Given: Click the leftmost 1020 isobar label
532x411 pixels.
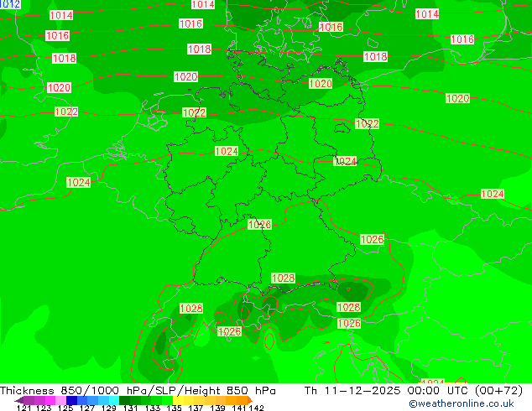Looking at the screenshot, I should point(59,87).
